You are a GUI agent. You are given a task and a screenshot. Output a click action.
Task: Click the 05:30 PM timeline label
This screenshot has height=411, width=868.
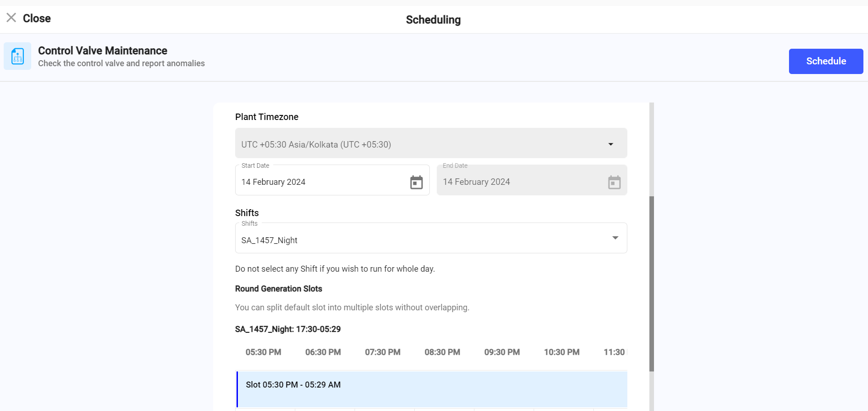coord(263,352)
